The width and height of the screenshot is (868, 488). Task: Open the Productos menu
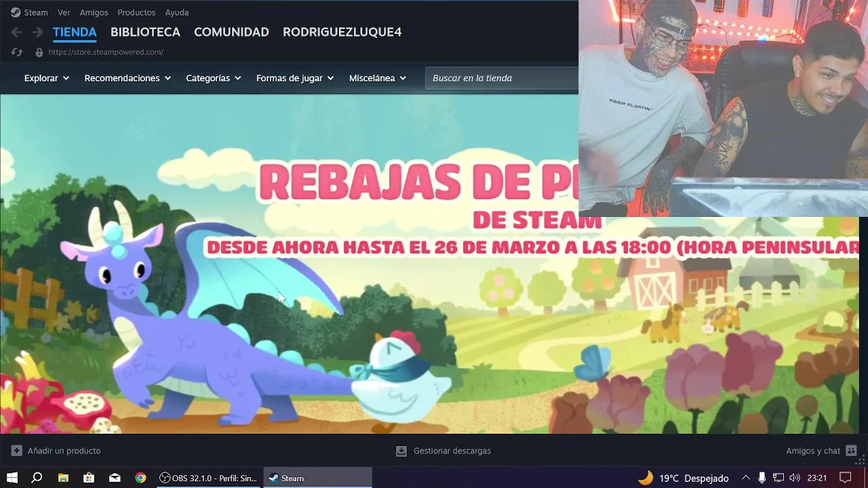pyautogui.click(x=136, y=12)
